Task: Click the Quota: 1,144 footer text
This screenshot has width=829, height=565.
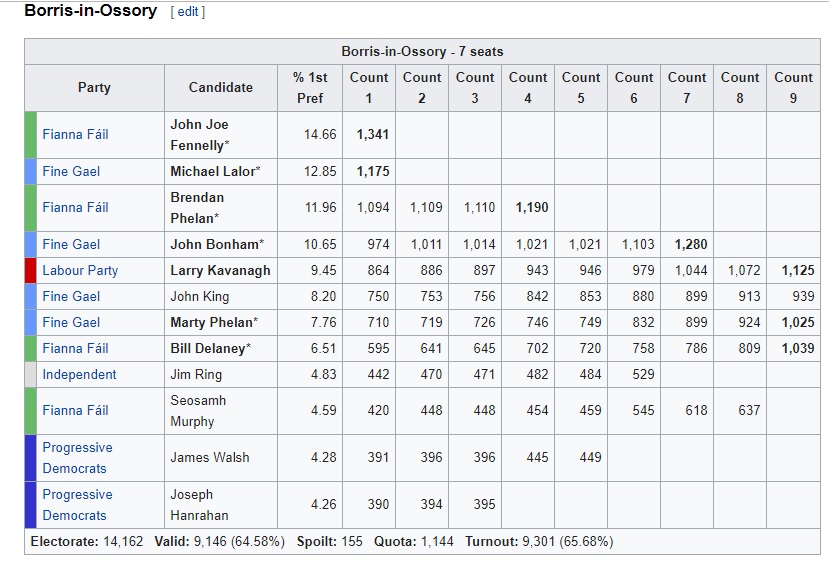Action: (413, 542)
